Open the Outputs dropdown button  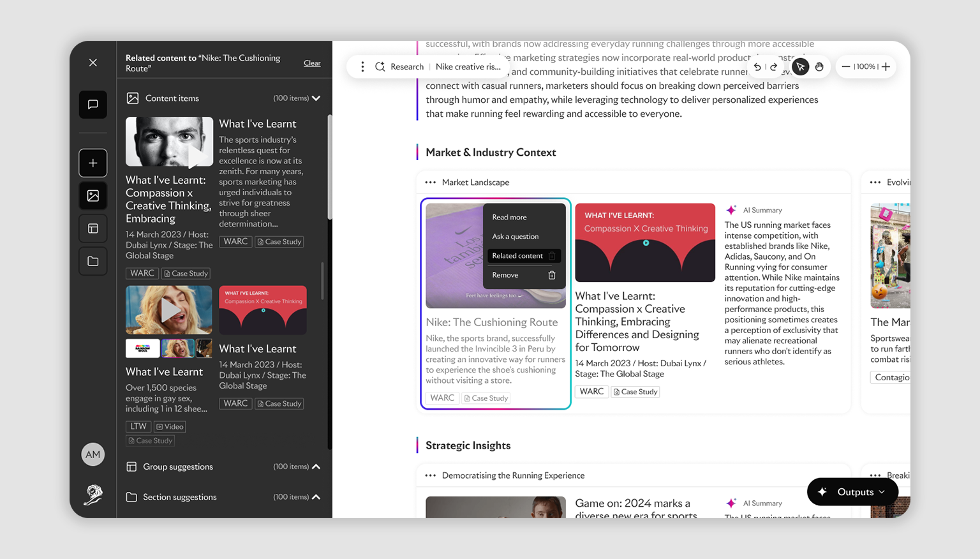pos(852,492)
